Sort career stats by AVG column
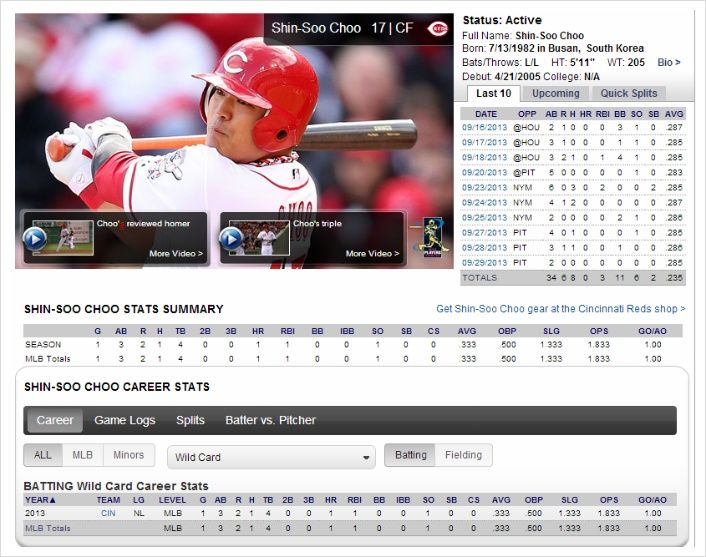706x557 pixels. point(501,500)
